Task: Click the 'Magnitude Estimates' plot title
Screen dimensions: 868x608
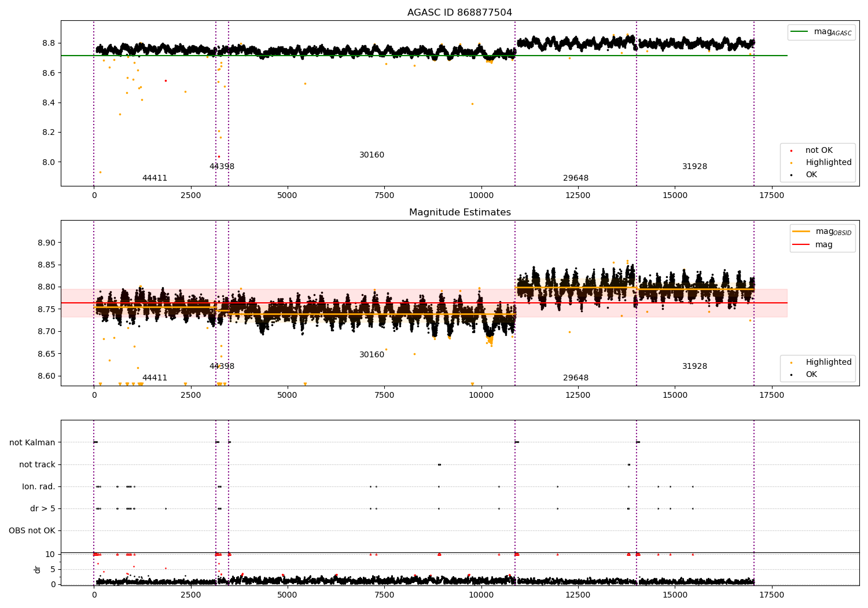Action: click(x=459, y=212)
